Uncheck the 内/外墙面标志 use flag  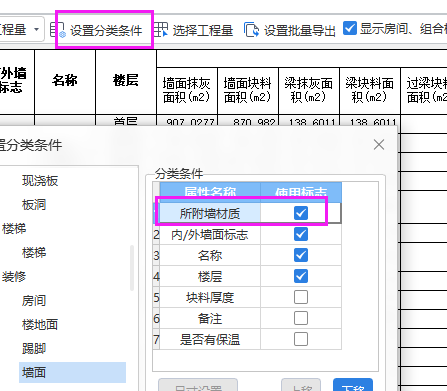click(x=301, y=234)
